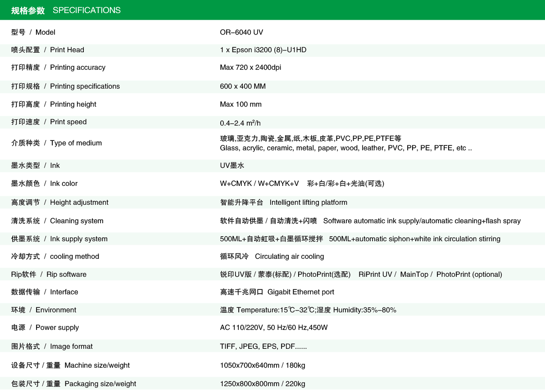This screenshot has width=545, height=392.
Task: Click value 1 x Epson i3200 (8)-U1HD
Action: point(263,50)
